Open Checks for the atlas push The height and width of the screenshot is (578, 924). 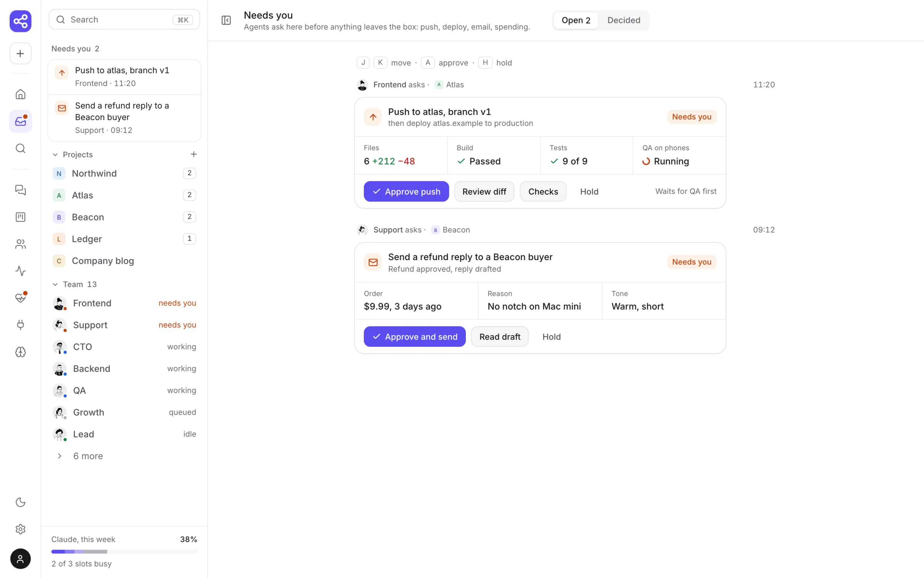(543, 192)
